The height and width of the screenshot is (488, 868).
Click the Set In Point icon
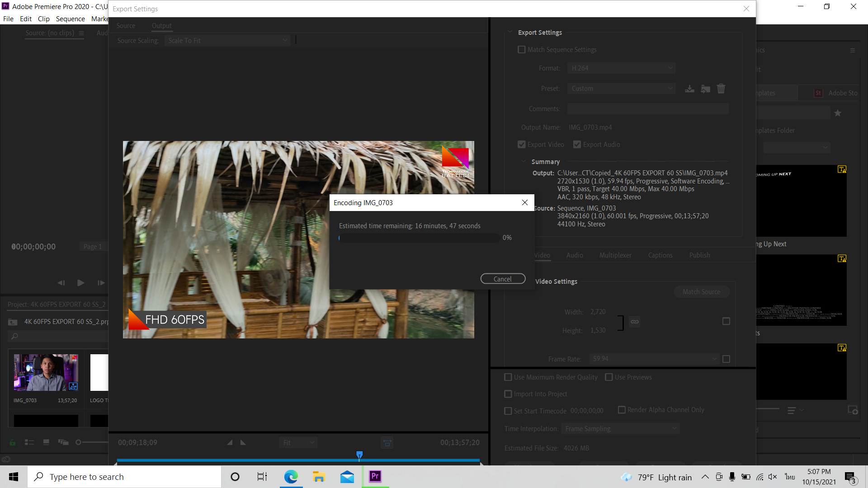click(x=230, y=443)
